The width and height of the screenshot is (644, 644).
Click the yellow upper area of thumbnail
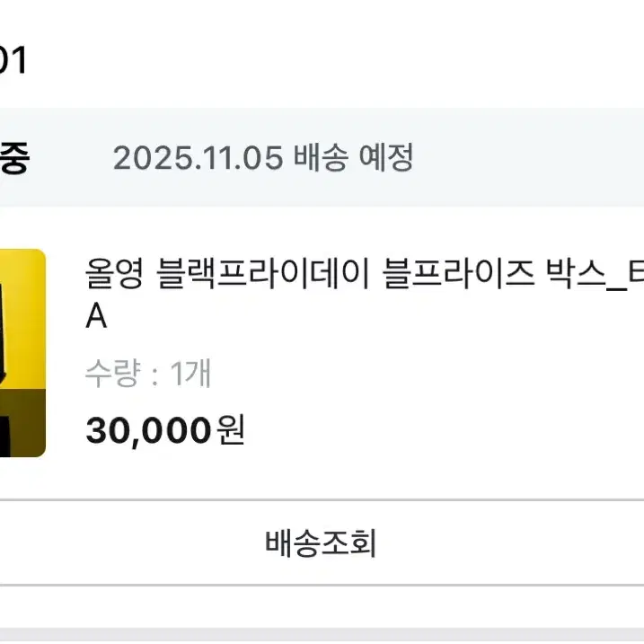pyautogui.click(x=22, y=319)
